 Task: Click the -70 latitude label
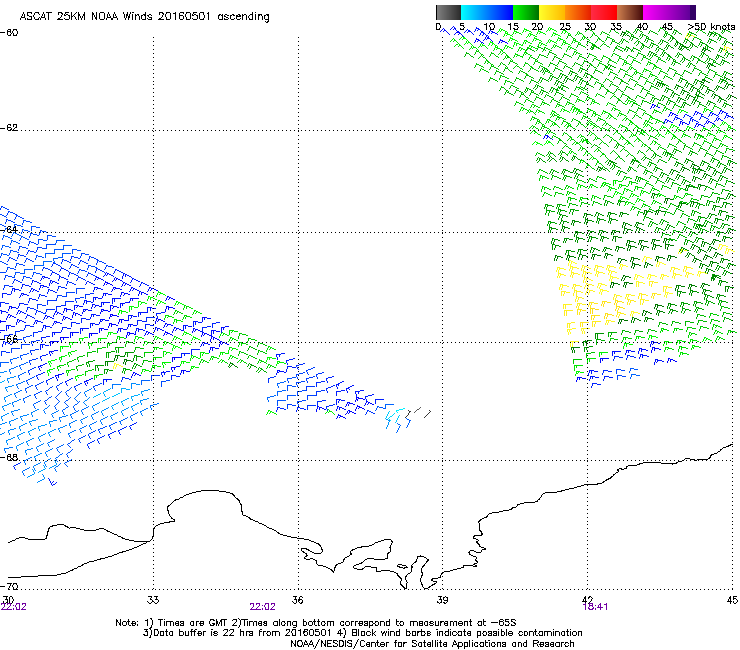coord(9,586)
